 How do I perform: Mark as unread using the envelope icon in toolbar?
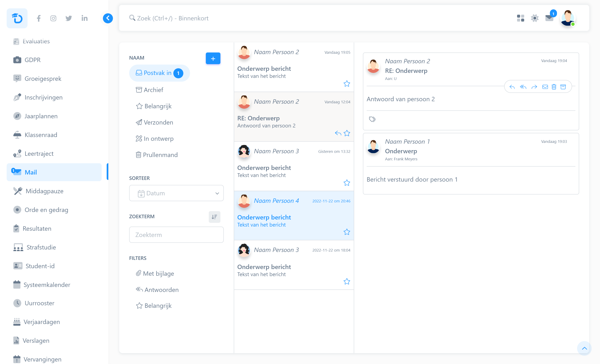point(545,87)
